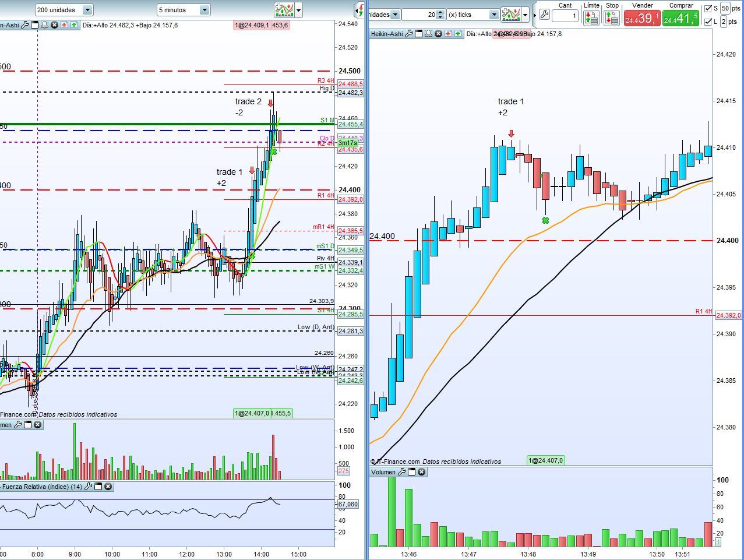Close the right Volumen panel
744x560 pixels.
[422, 472]
